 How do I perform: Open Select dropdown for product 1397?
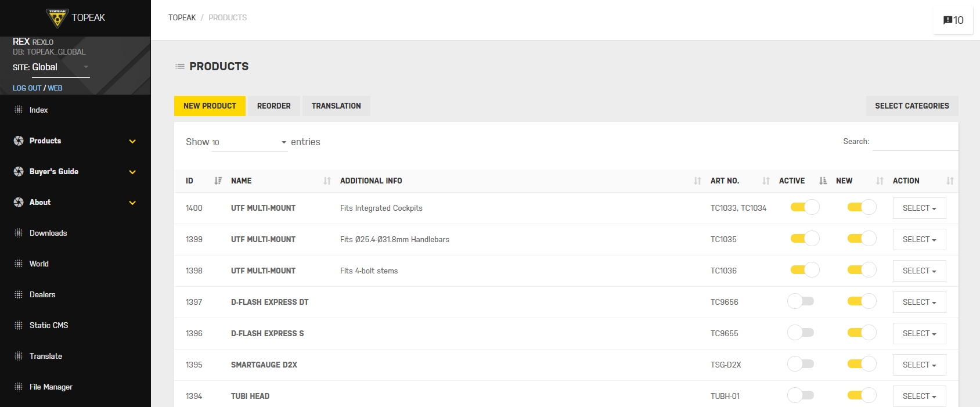919,302
